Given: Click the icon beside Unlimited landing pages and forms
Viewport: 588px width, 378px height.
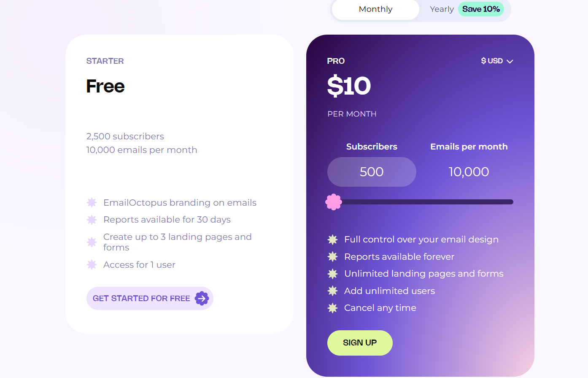Looking at the screenshot, I should [x=333, y=274].
